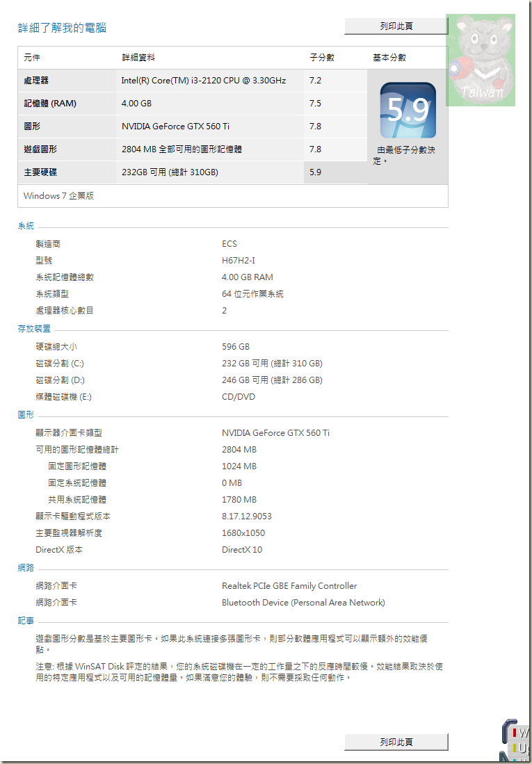Click the note paragraph starting with 遊戲圖形分數
Screen dimensions: 532x764
point(232,644)
